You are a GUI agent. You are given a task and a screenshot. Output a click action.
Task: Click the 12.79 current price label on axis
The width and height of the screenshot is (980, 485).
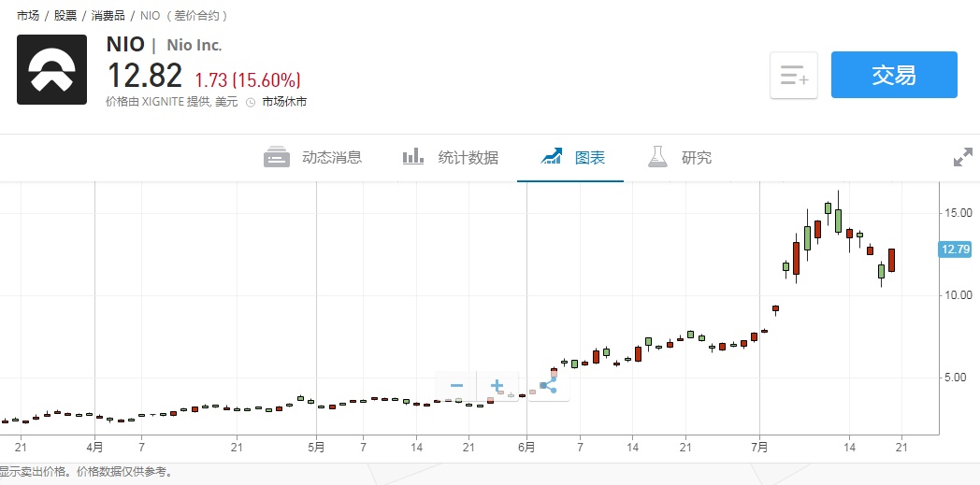pos(956,249)
